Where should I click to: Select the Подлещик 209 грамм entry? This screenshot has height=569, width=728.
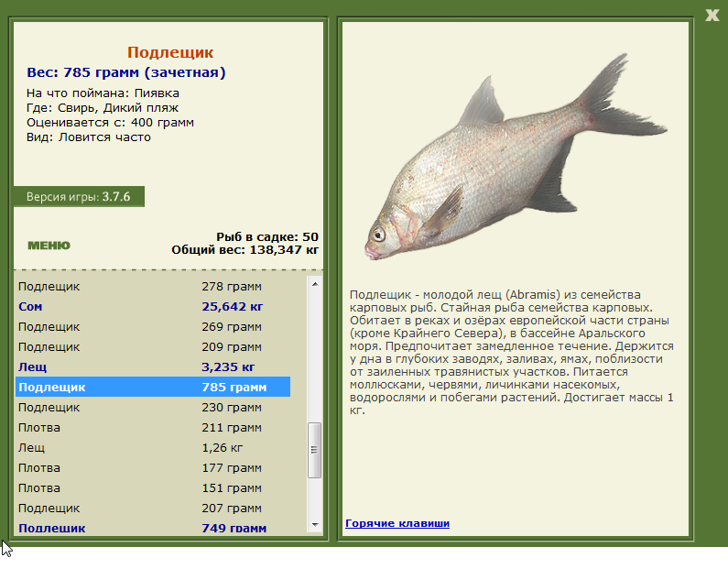click(153, 347)
